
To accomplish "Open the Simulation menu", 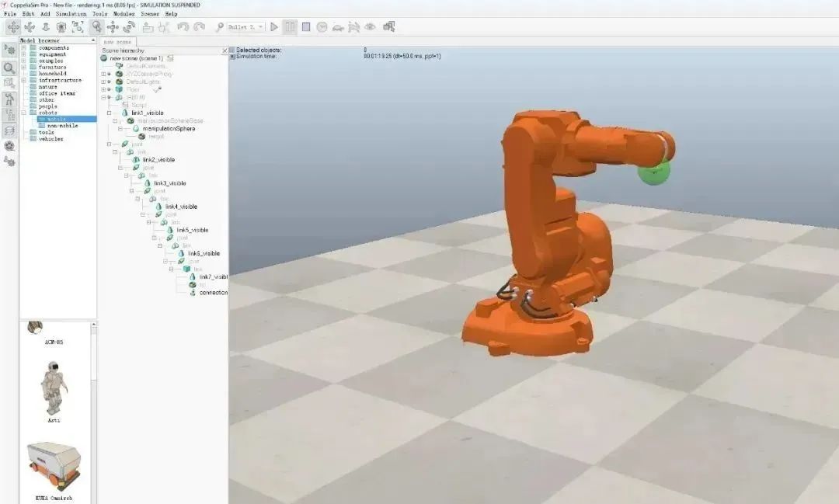I will [71, 14].
